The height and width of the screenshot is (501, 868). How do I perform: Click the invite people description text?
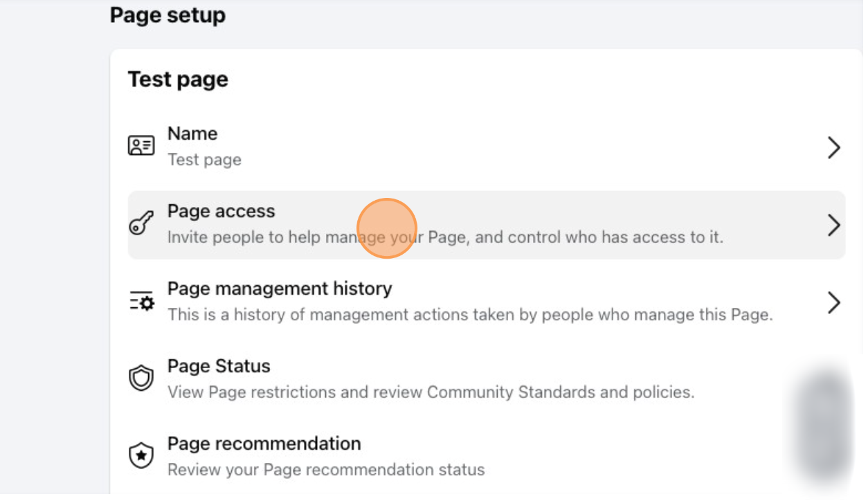(445, 237)
